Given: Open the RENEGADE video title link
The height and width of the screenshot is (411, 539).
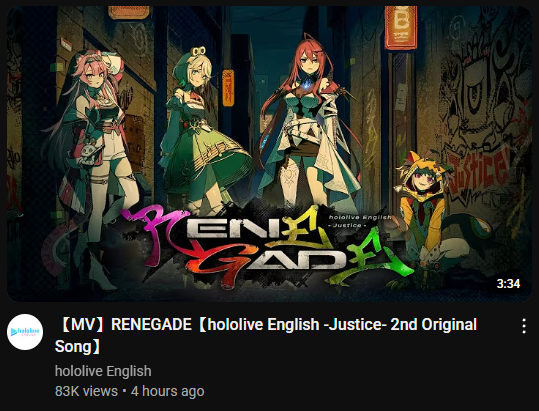Looking at the screenshot, I should click(x=266, y=335).
